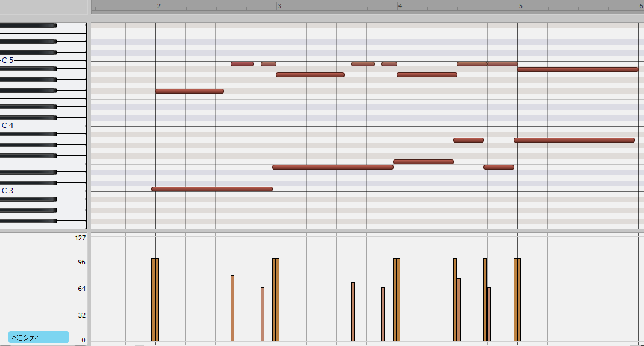Click measure 4 in the ruler

coord(400,6)
